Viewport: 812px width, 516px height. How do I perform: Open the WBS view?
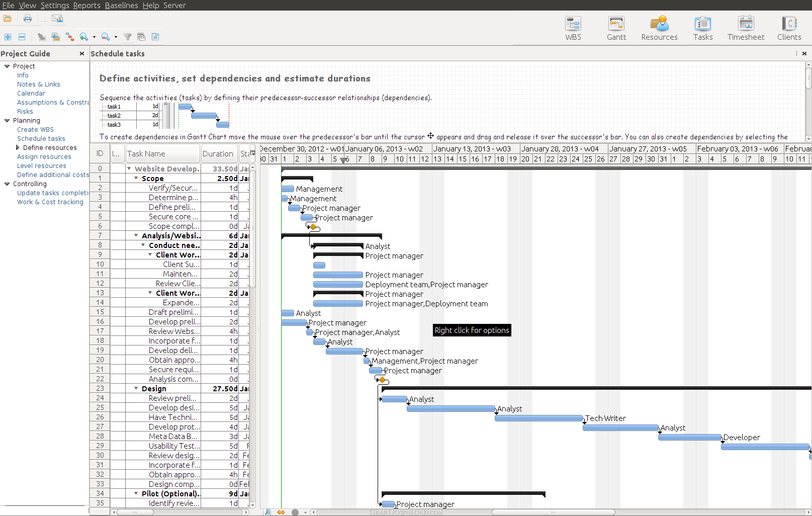point(573,28)
